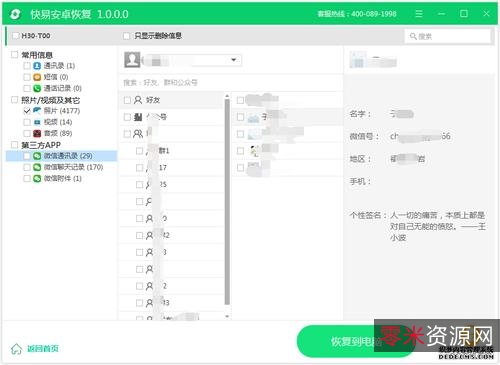500x365 pixels.
Task: Click the friends and groups search box
Action: click(231, 83)
